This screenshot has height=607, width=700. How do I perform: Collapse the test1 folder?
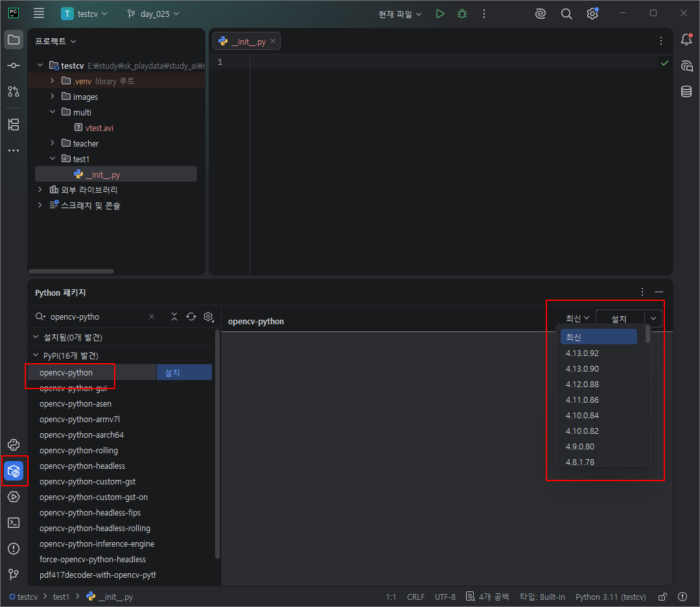52,159
